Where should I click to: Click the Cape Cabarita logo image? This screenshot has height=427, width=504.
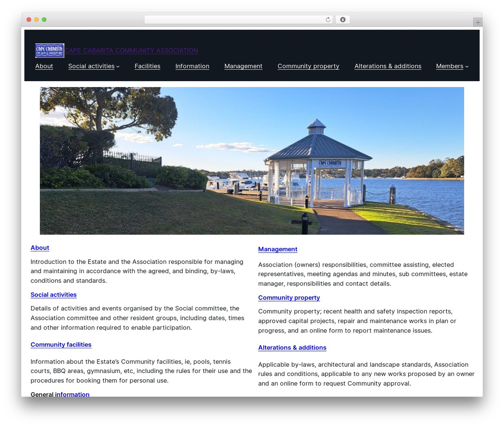[x=50, y=50]
